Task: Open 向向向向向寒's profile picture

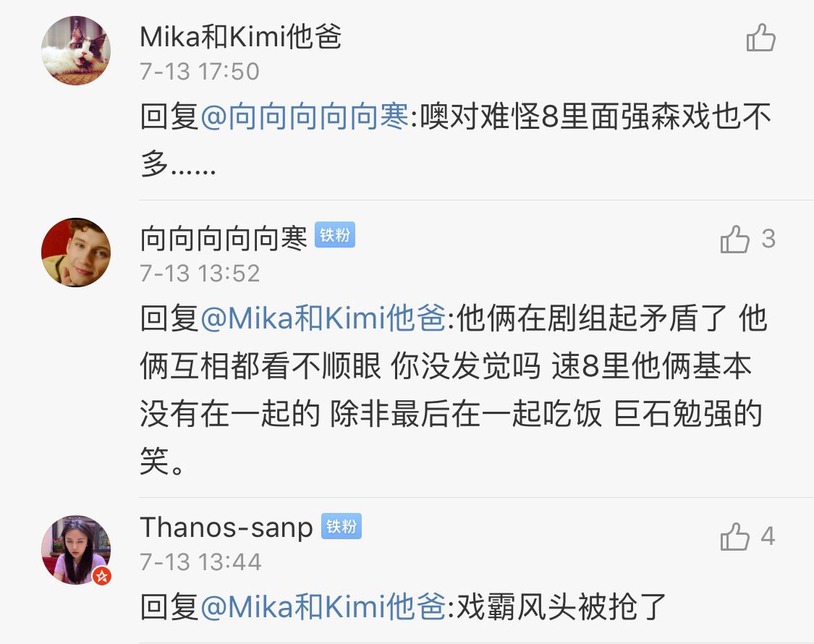Action: (76, 253)
